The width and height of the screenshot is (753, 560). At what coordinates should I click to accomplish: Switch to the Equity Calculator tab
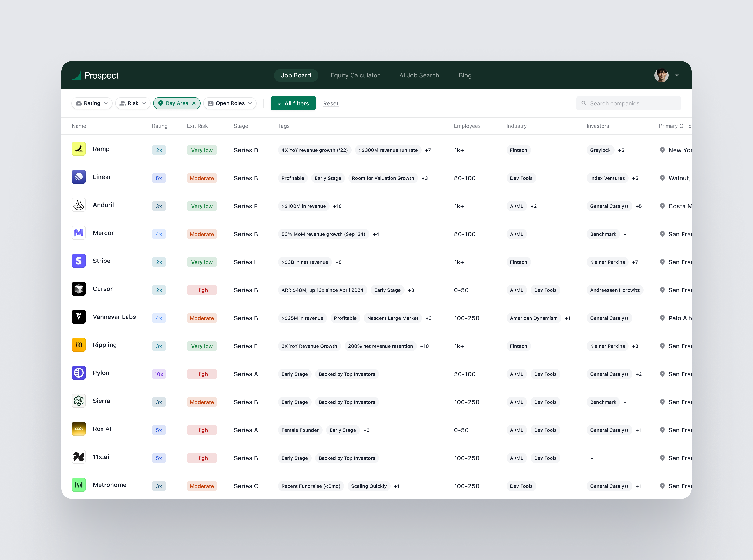pos(355,75)
